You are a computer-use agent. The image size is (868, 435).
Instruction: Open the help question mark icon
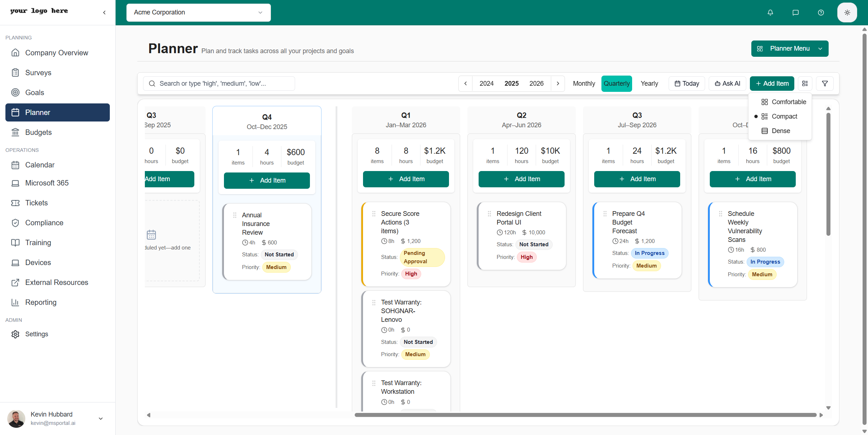coord(820,12)
